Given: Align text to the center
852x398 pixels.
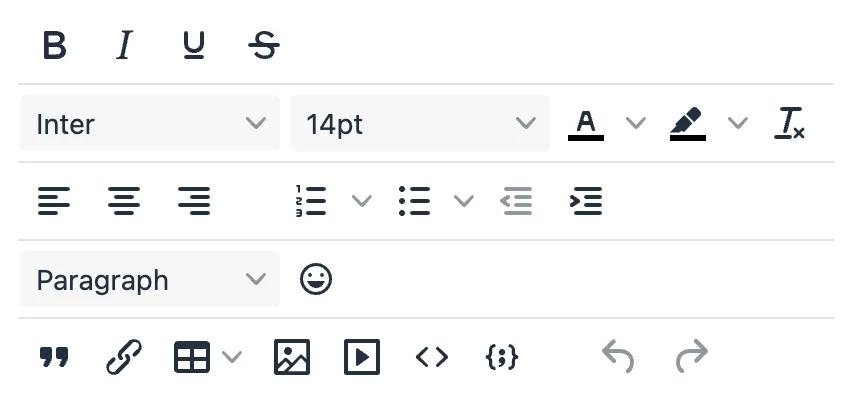Looking at the screenshot, I should (124, 201).
